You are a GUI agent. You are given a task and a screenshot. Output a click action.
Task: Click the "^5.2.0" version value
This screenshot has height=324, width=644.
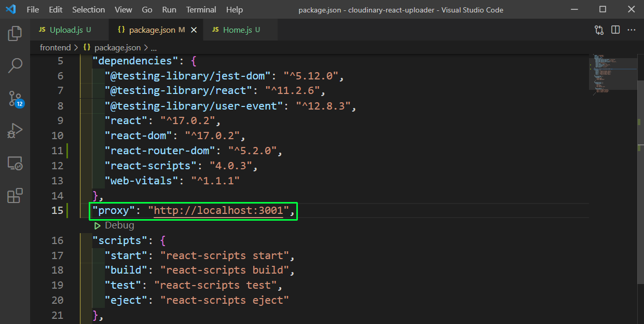pyautogui.click(x=252, y=151)
